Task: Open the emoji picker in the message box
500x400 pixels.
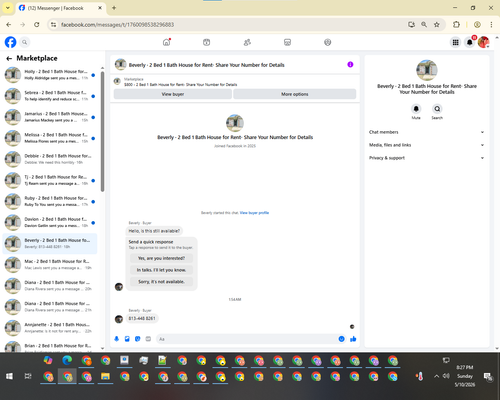Action: coord(341,339)
